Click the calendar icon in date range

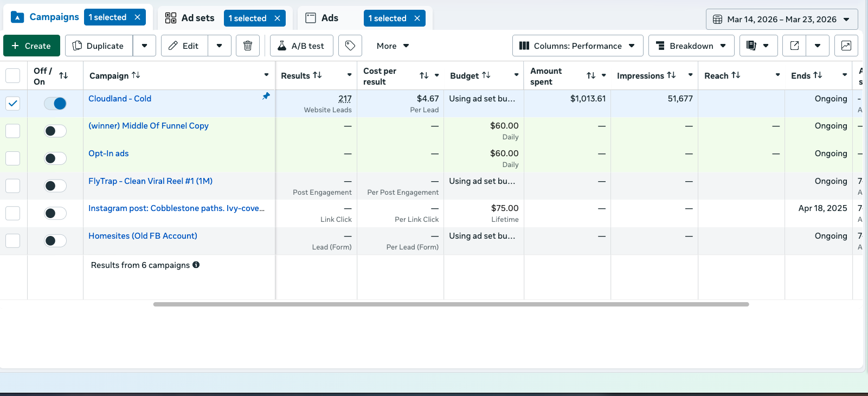click(x=717, y=20)
